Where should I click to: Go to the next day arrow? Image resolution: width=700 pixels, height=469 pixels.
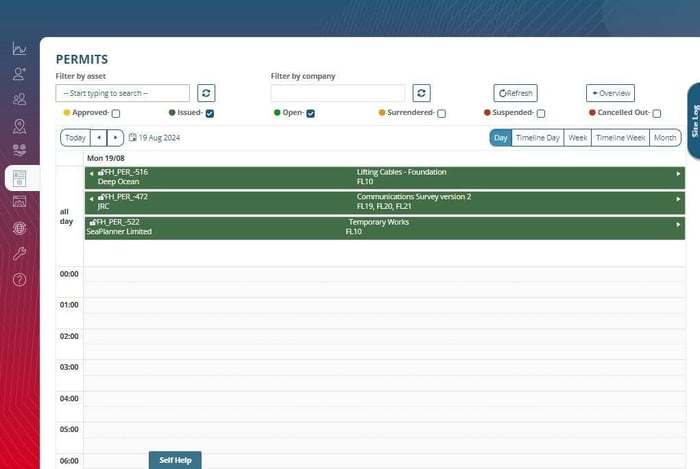116,137
